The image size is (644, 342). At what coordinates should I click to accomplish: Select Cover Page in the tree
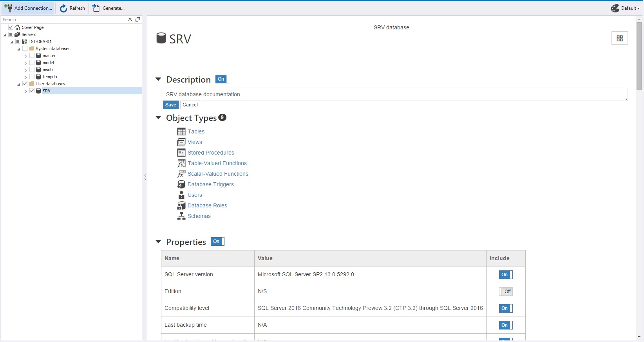click(33, 27)
